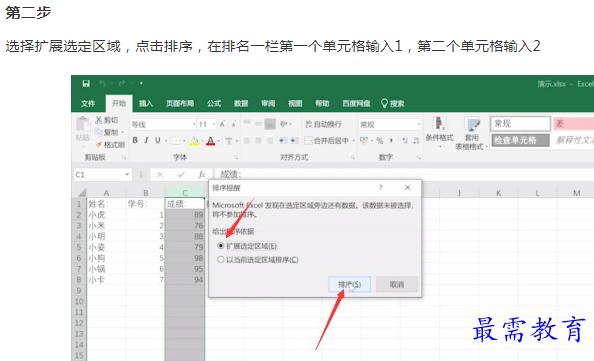Open the 文件 File tab
The height and width of the screenshot is (361, 594).
88,103
